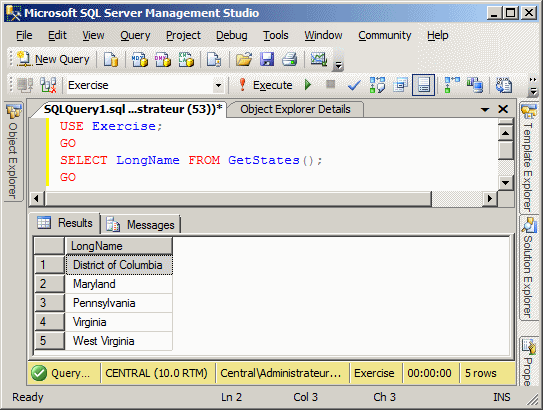Image resolution: width=543 pixels, height=410 pixels.
Task: Click the SQL Server Compact query icon
Action: pos(214,59)
